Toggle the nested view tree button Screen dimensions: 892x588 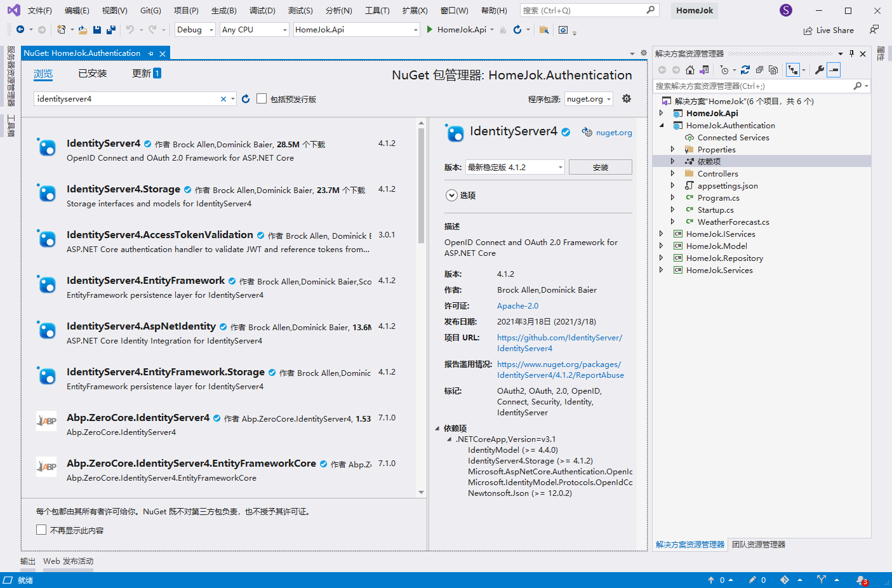click(x=793, y=70)
